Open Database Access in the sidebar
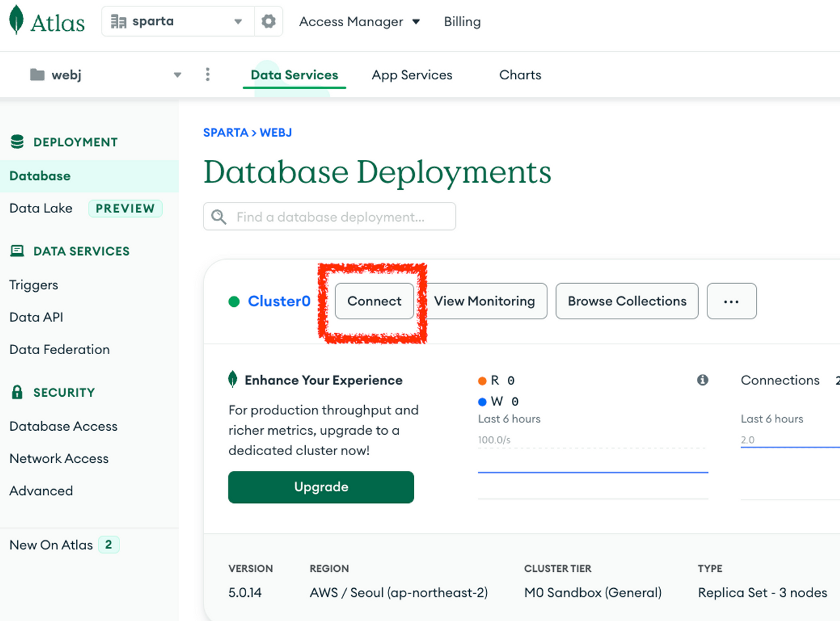The height and width of the screenshot is (621, 840). click(x=64, y=426)
